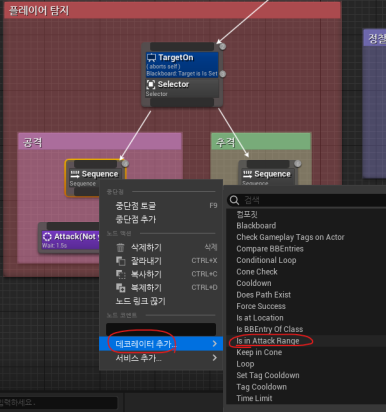Click the index circle on chase Sequence

click(298, 164)
